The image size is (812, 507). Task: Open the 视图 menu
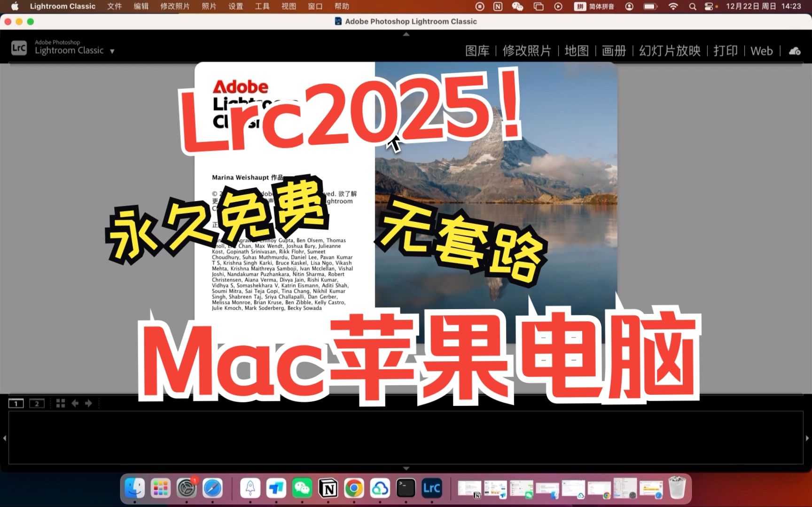tap(289, 6)
